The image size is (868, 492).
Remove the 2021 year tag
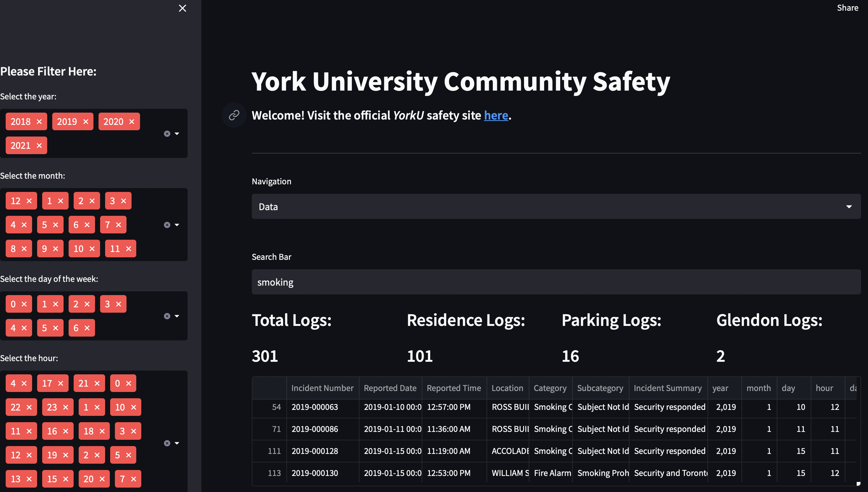click(39, 146)
